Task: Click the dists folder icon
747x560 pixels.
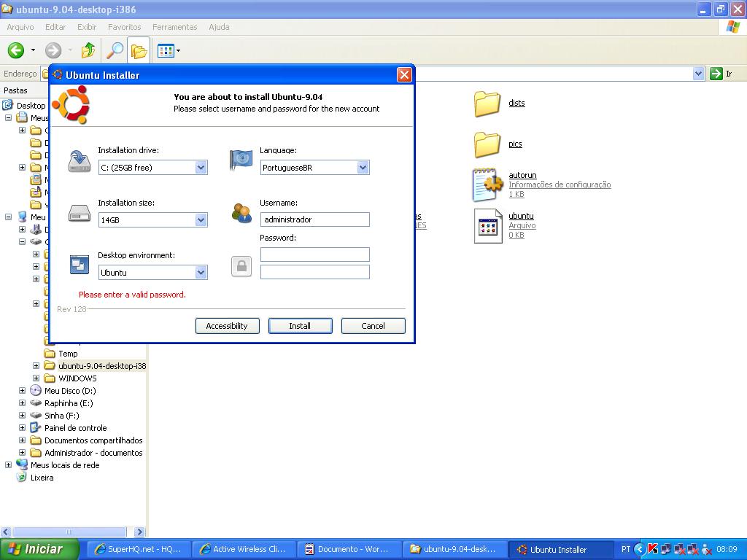Action: pos(487,104)
